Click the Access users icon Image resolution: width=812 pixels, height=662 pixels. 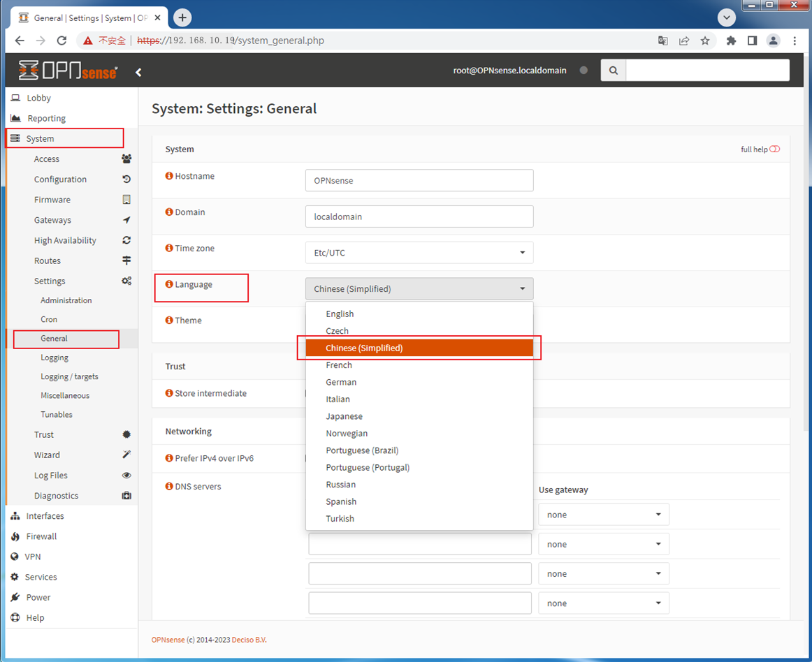click(126, 159)
